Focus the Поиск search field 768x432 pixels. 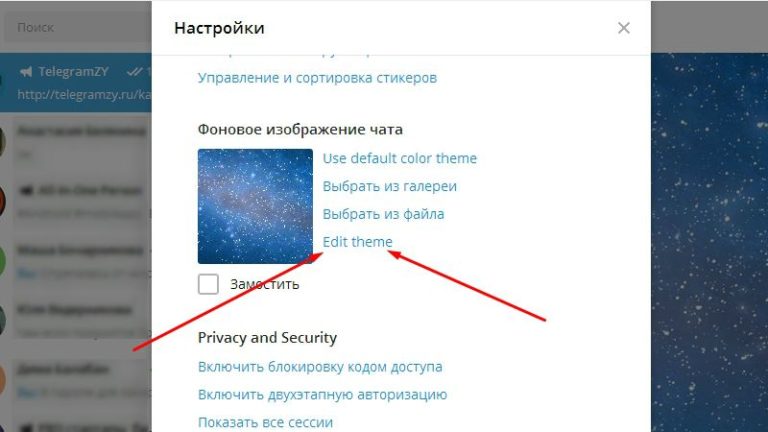pyautogui.click(x=78, y=27)
